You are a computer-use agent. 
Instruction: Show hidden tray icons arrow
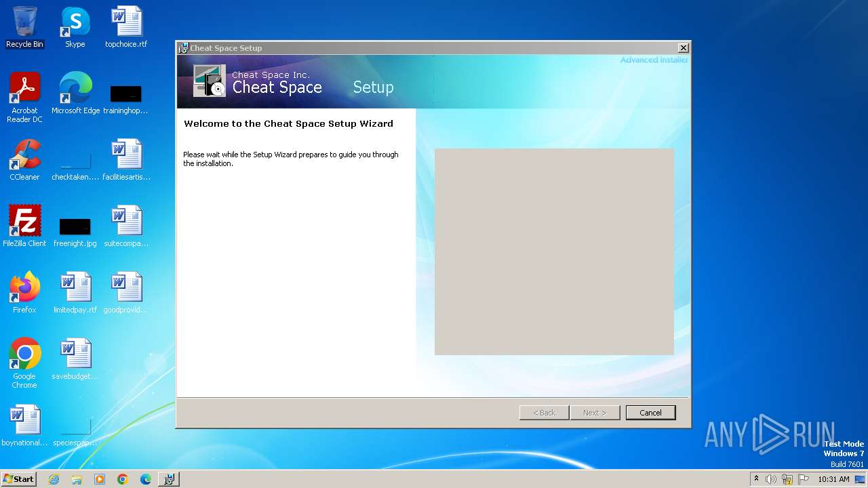[x=757, y=479]
